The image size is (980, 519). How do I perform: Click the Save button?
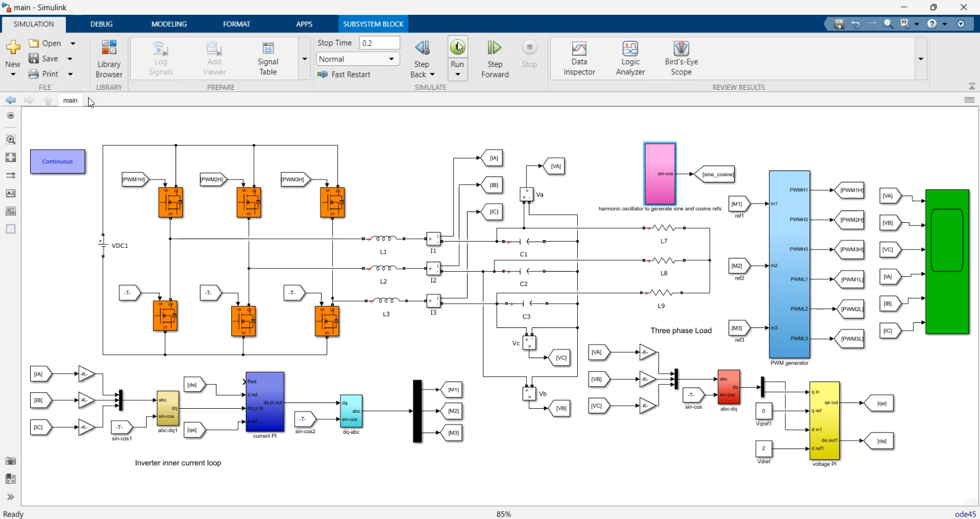pos(44,59)
